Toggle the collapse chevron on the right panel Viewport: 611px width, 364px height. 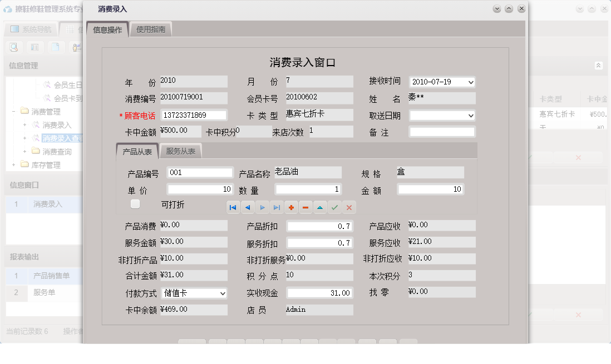click(x=599, y=65)
